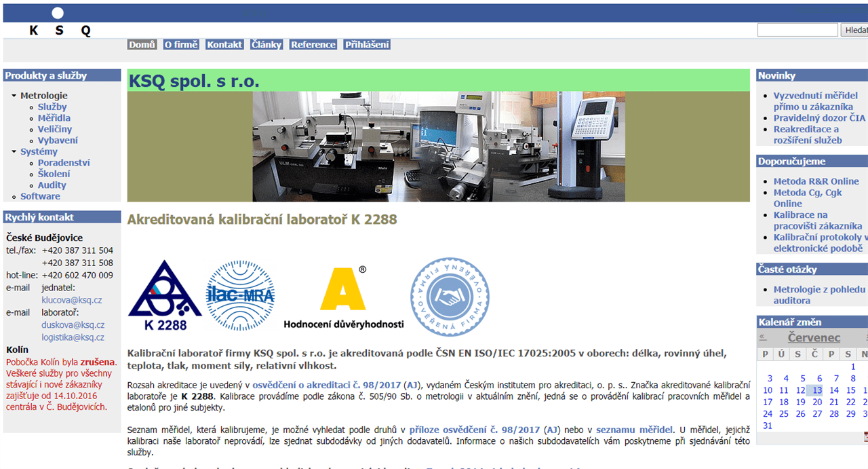Click into the search text field

(x=797, y=30)
